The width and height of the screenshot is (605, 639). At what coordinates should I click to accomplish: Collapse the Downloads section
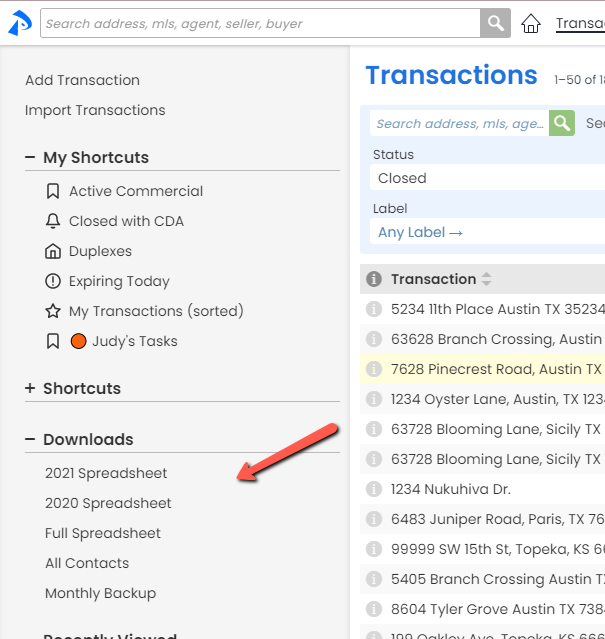point(30,439)
